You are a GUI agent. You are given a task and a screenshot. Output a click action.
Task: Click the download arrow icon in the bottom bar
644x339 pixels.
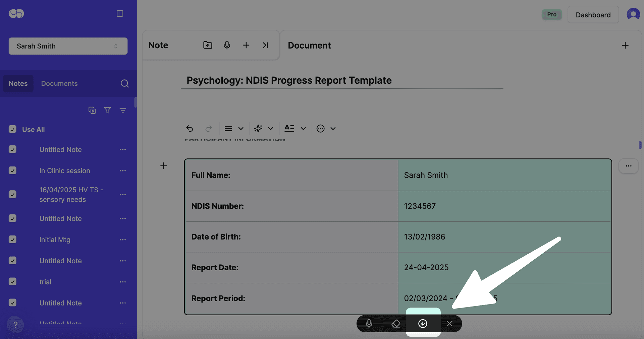pos(423,324)
